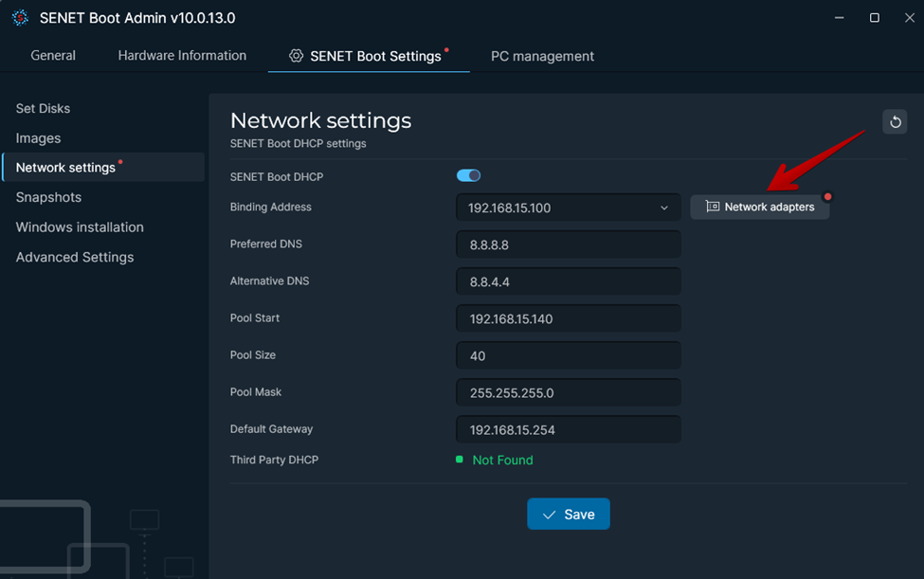Open the Hardware Information tab
Viewport: 924px width, 579px height.
[181, 55]
